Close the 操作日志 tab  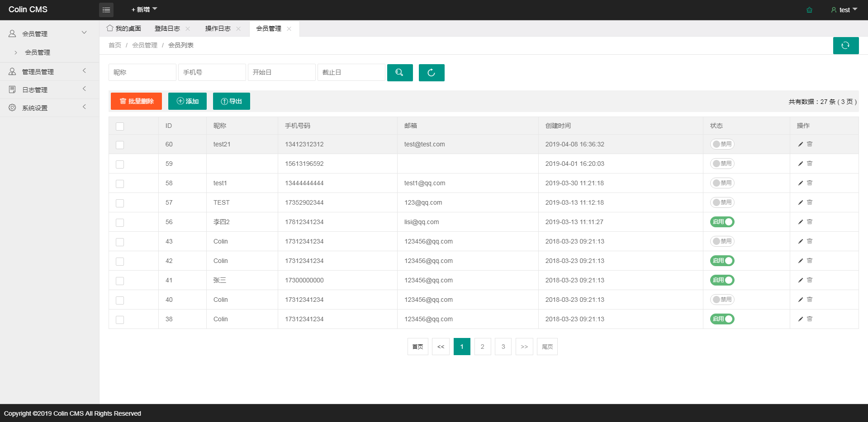238,28
